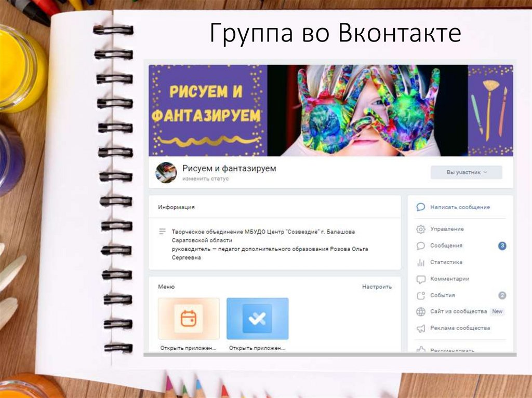Screen dimensions: 532x398
Task: Open the blue checkmark app tile
Action: pyautogui.click(x=258, y=318)
